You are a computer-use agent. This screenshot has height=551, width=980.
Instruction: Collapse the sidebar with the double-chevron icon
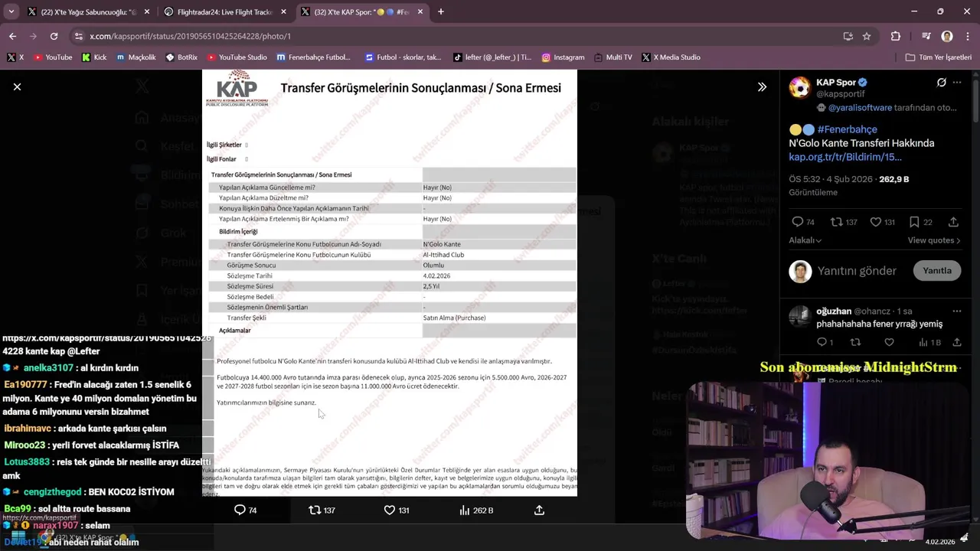pos(762,87)
